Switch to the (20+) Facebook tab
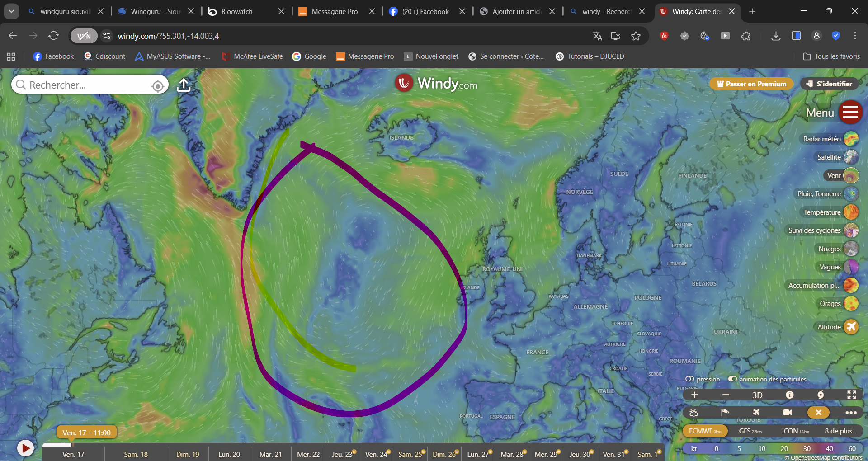Viewport: 868px width, 461px height. point(426,11)
